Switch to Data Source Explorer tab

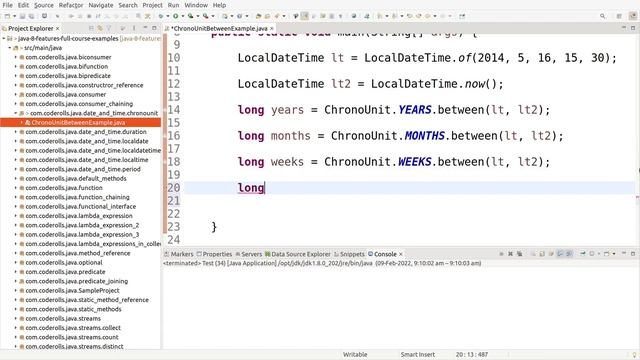tap(298, 254)
